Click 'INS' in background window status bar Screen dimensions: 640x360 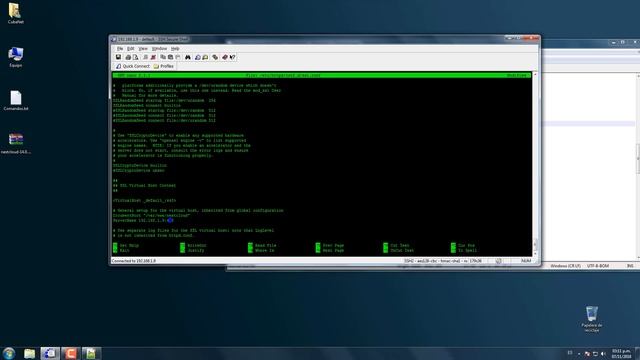630,266
